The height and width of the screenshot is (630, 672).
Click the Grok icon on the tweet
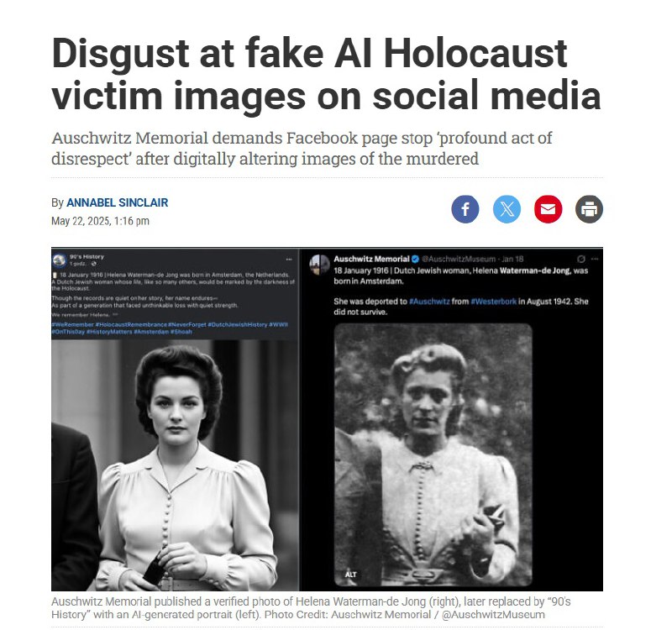click(581, 259)
